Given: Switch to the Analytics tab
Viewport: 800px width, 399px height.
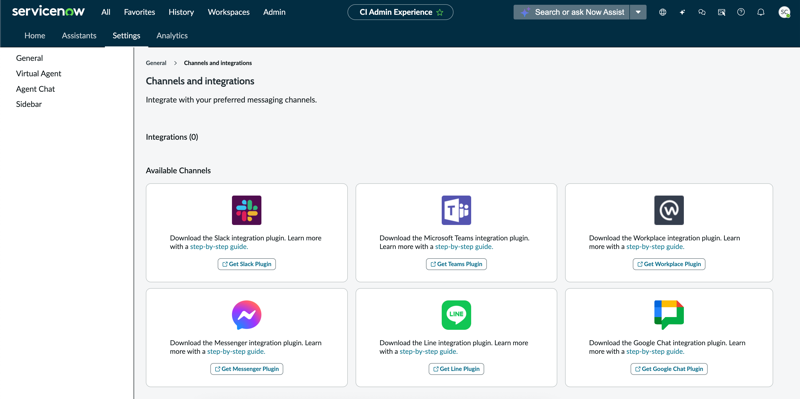Looking at the screenshot, I should (172, 36).
